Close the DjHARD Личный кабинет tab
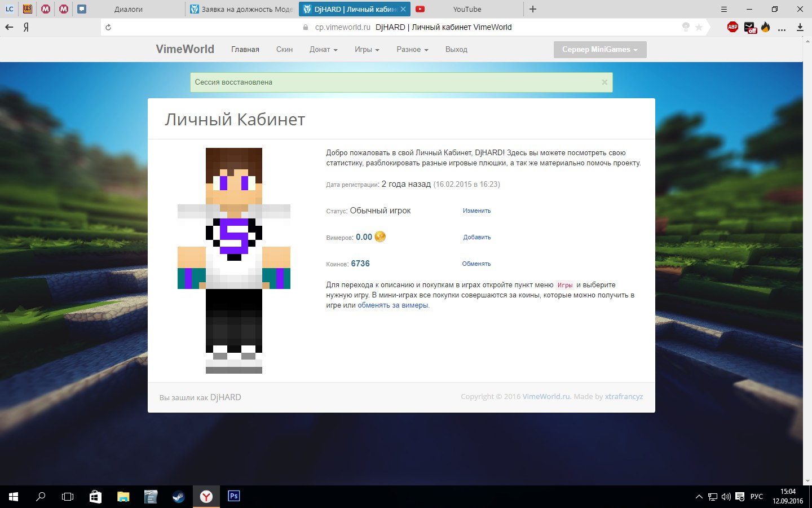Viewport: 812px width, 508px height. (x=403, y=9)
